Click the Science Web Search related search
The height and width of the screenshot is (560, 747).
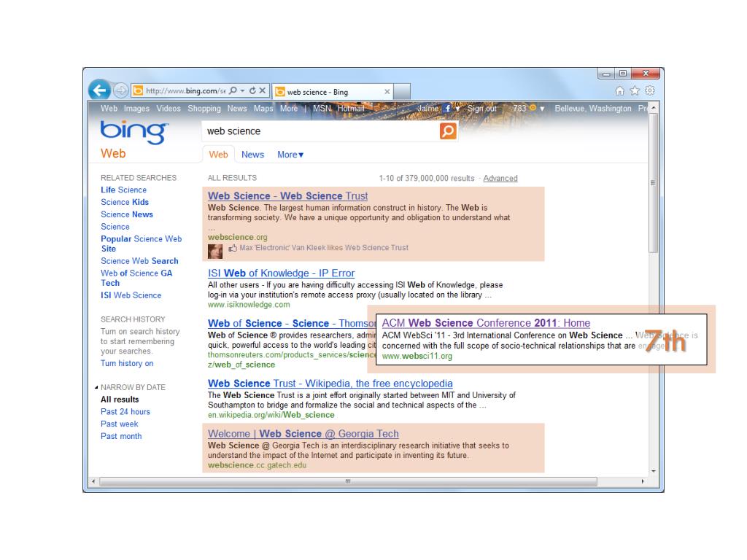click(x=139, y=261)
